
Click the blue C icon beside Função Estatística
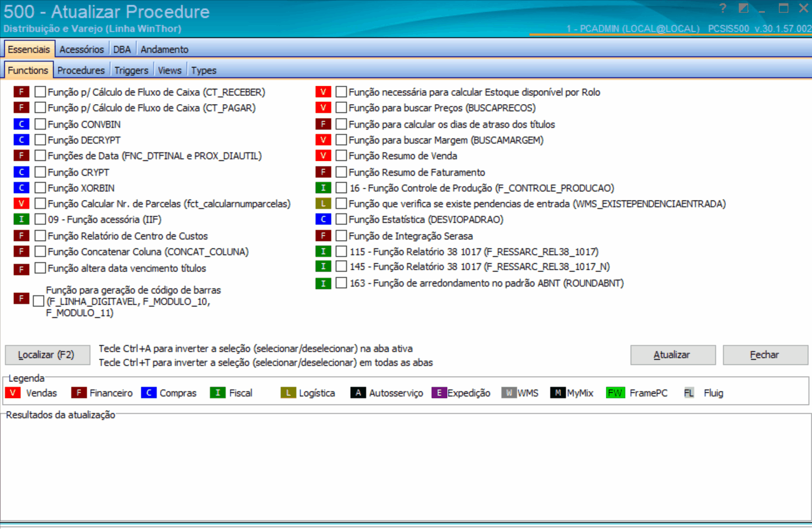[x=323, y=219]
